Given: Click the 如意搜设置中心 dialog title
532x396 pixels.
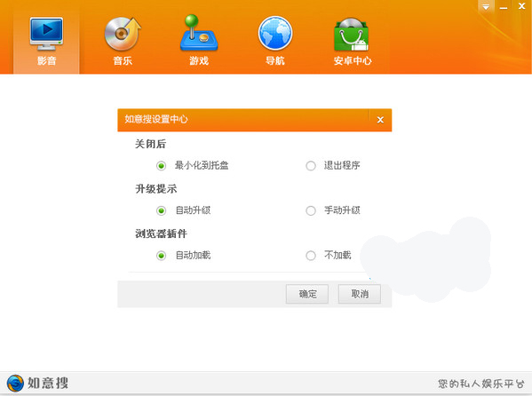Looking at the screenshot, I should click(x=156, y=119).
